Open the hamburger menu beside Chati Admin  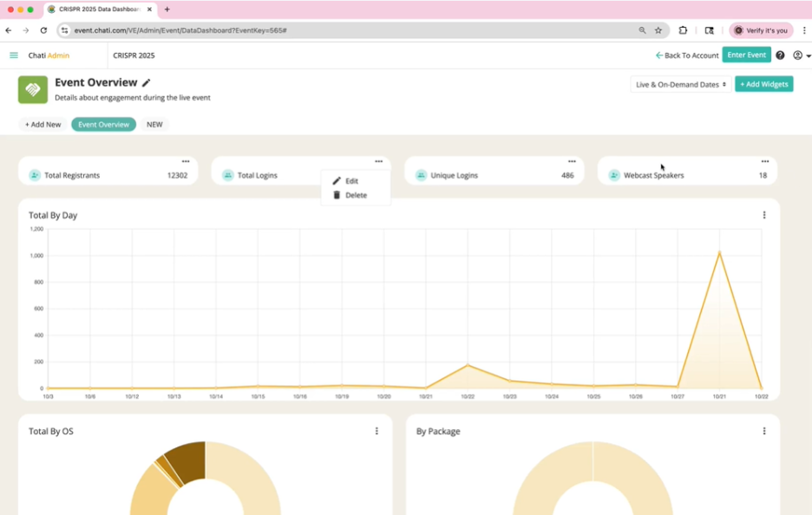tap(14, 55)
